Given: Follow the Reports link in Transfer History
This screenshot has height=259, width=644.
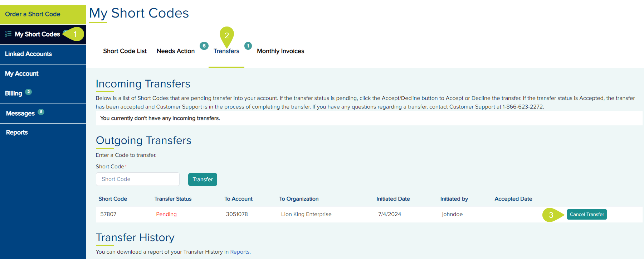Looking at the screenshot, I should (240, 252).
